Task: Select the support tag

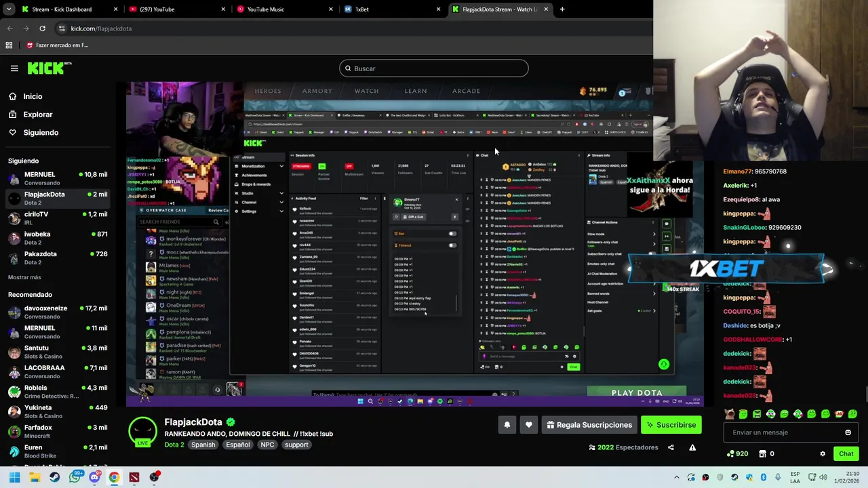Action: click(296, 445)
